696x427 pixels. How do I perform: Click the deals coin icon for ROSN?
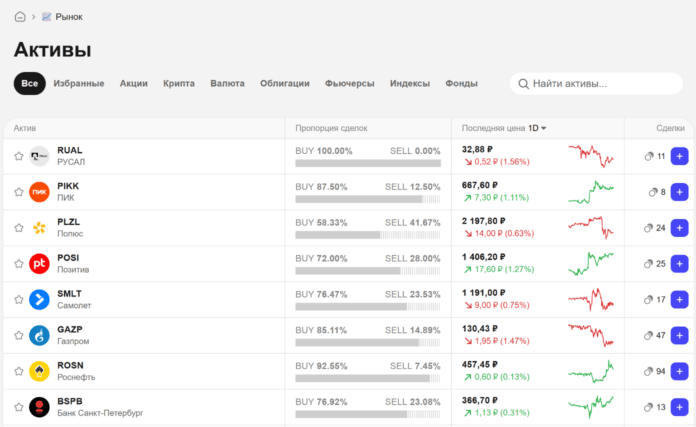[x=649, y=372]
